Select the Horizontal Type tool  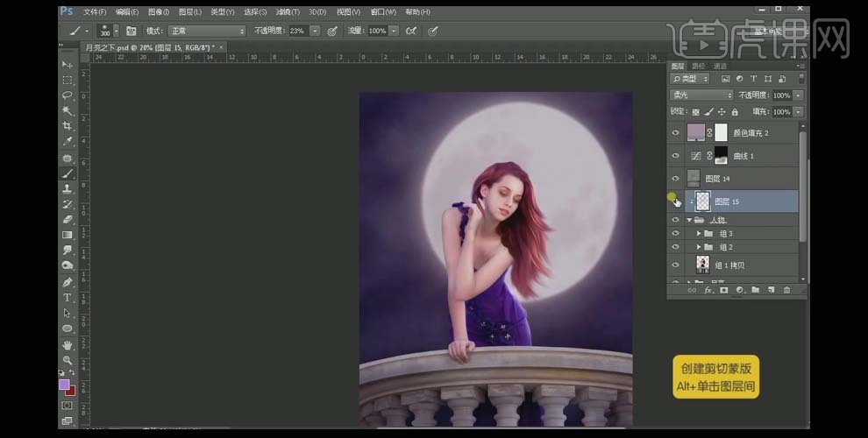coord(68,298)
